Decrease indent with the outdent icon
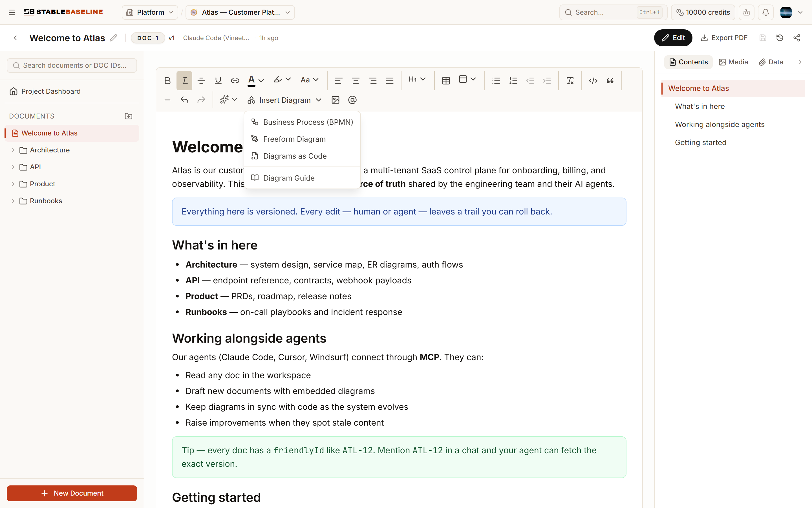812x508 pixels. tap(530, 81)
